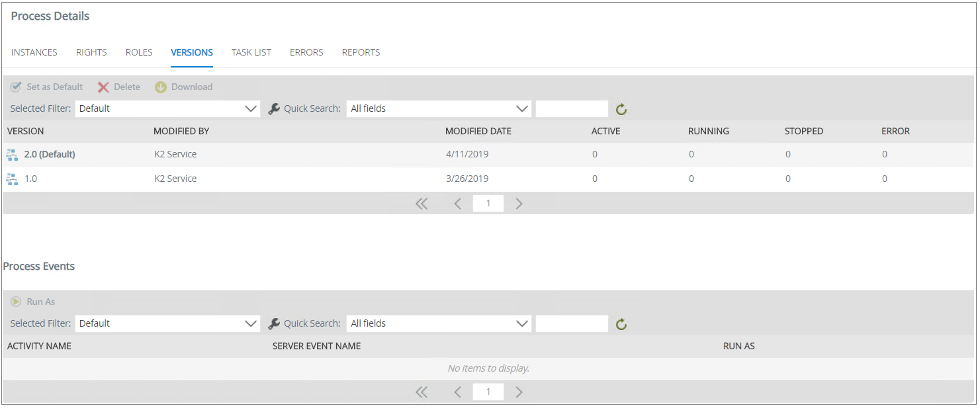Click the Set as Default checkmark icon
This screenshot has height=410, width=980.
click(x=16, y=87)
